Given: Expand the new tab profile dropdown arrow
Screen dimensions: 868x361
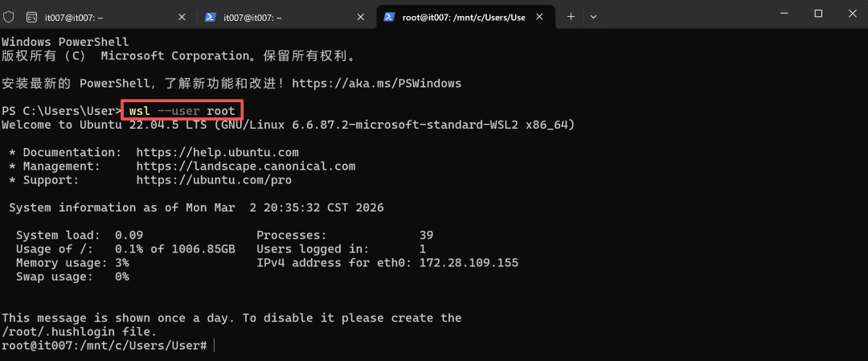Looking at the screenshot, I should 593,17.
